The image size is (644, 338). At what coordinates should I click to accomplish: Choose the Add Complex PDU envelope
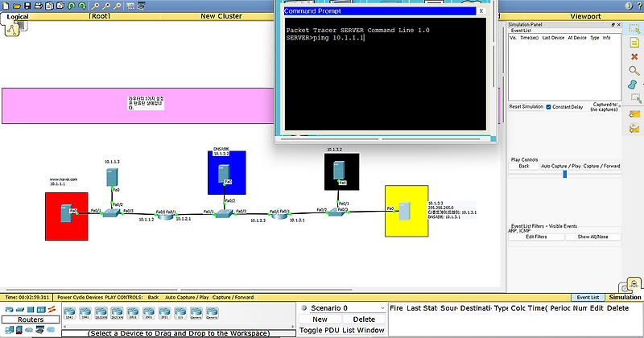point(634,129)
